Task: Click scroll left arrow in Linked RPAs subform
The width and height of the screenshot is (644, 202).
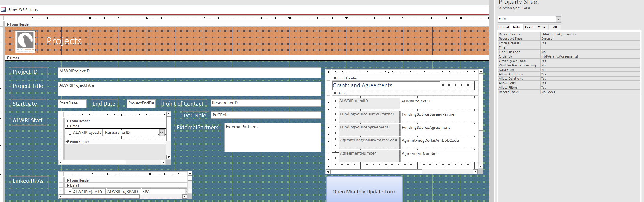Action: (x=61, y=196)
